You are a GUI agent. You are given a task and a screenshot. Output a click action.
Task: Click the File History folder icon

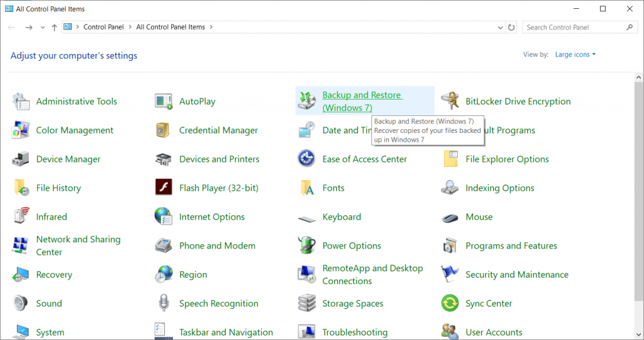click(21, 188)
